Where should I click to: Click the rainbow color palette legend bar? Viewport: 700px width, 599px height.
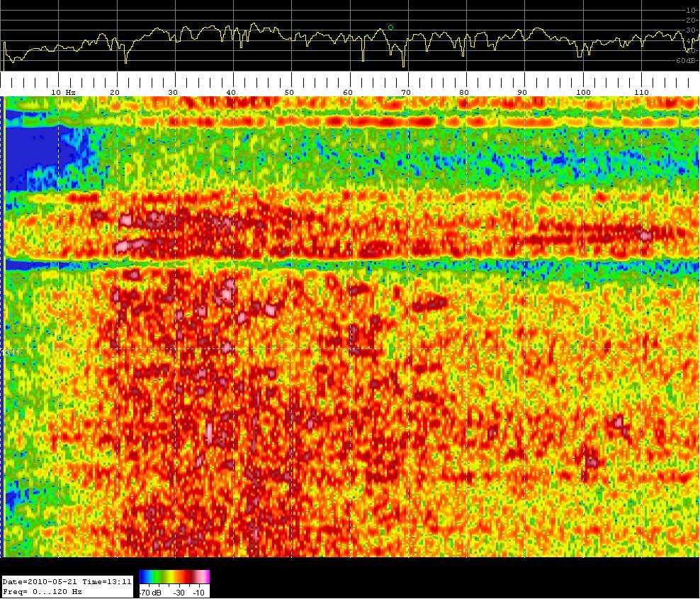click(x=174, y=576)
